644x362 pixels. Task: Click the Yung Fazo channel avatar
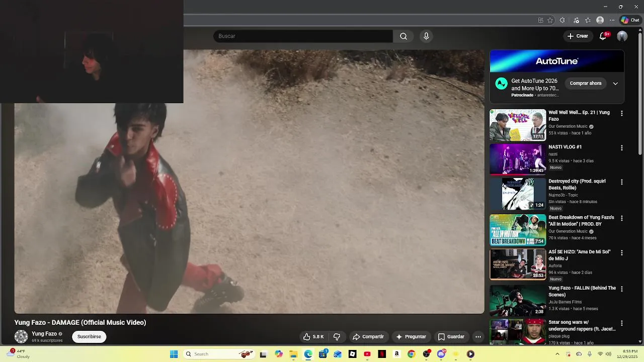[21, 337]
